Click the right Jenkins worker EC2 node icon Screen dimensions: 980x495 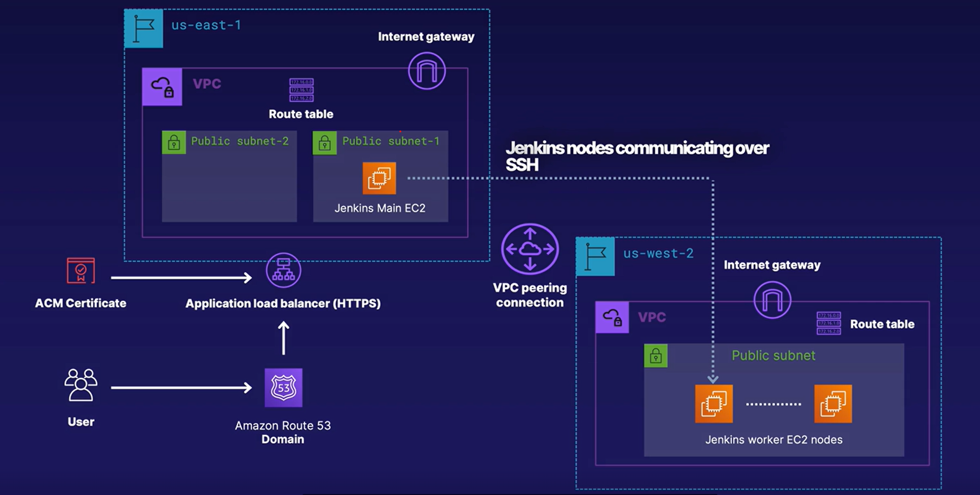point(833,404)
